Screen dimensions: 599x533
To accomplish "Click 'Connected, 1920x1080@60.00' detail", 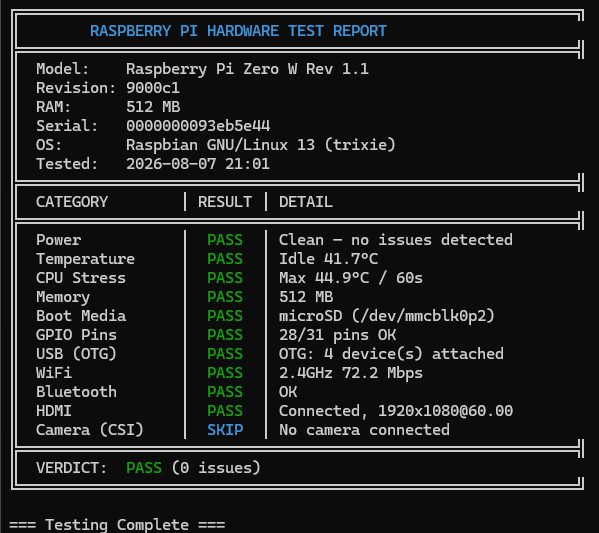I will point(396,411).
